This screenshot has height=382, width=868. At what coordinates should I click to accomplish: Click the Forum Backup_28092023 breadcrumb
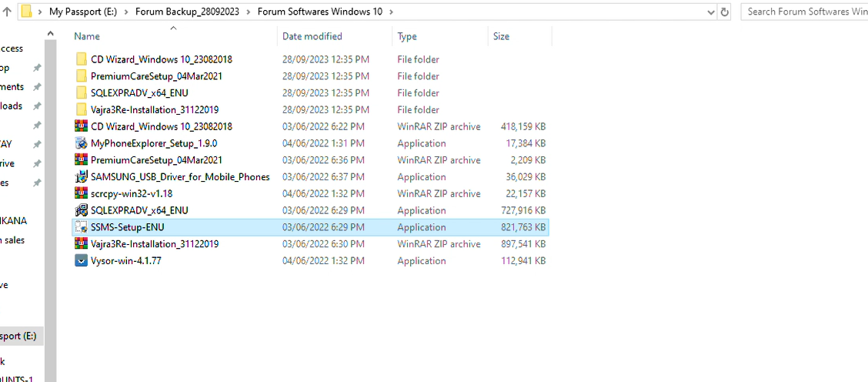point(187,11)
